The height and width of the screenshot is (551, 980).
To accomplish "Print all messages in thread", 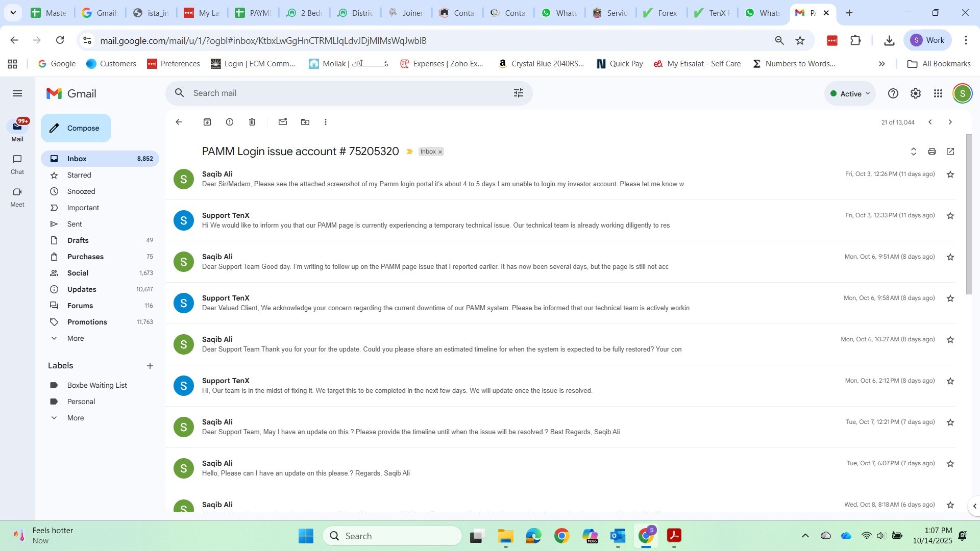I will click(932, 152).
